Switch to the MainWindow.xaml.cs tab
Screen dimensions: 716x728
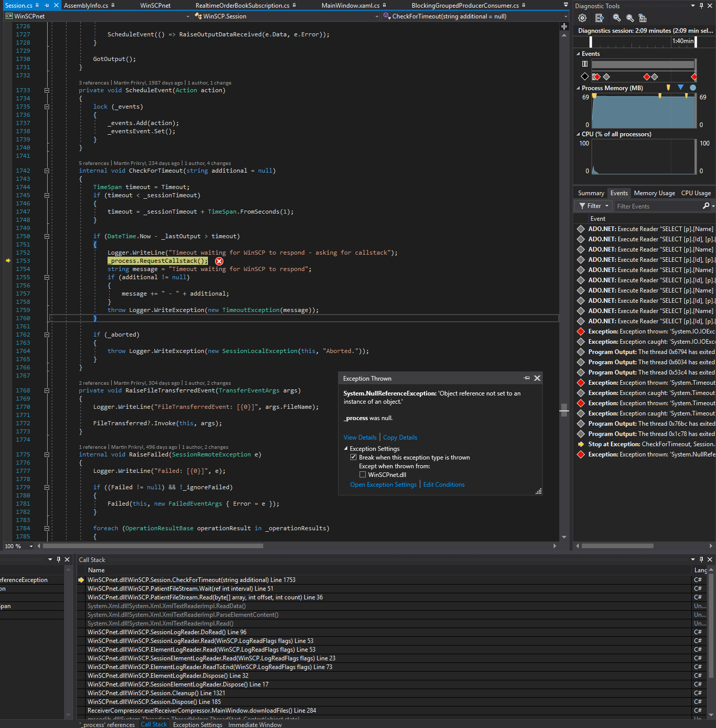pyautogui.click(x=350, y=6)
